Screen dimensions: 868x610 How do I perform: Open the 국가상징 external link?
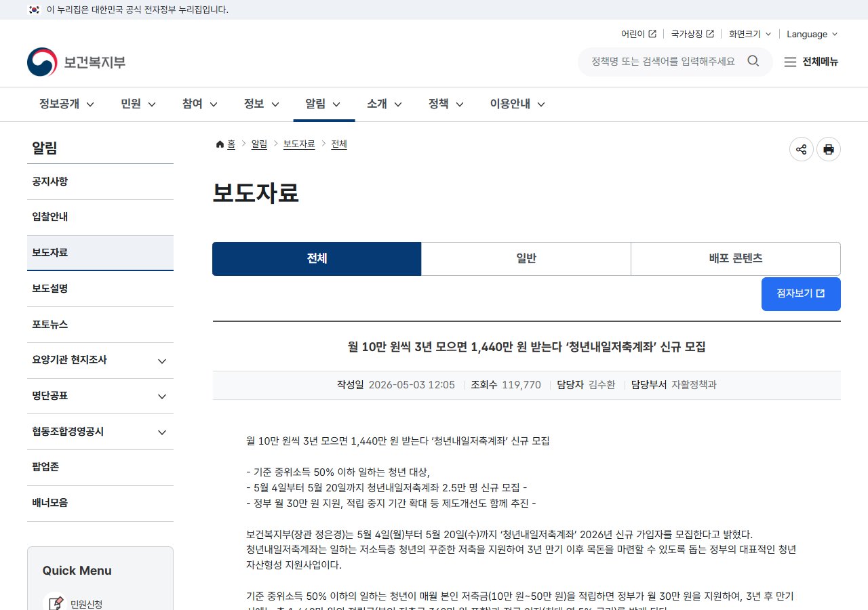pyautogui.click(x=692, y=34)
